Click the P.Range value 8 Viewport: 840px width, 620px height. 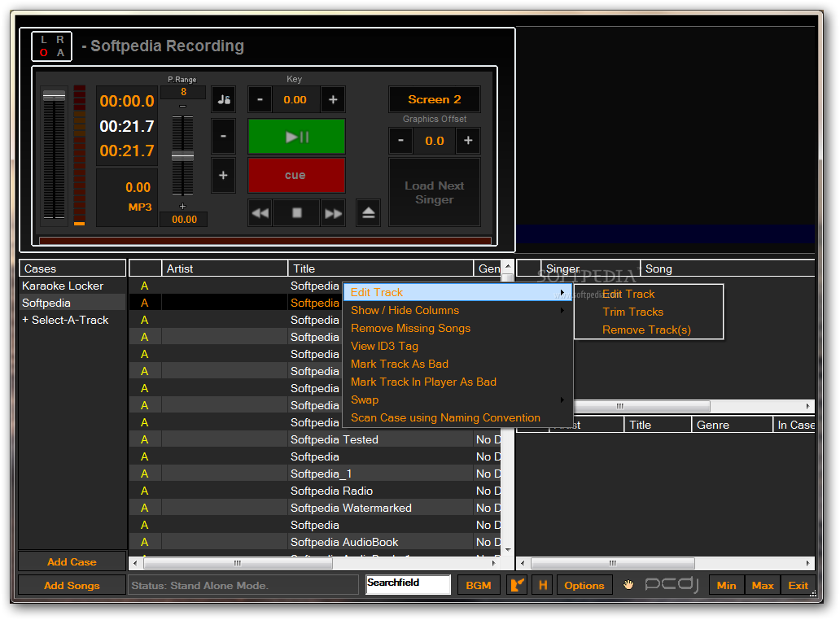pyautogui.click(x=183, y=92)
